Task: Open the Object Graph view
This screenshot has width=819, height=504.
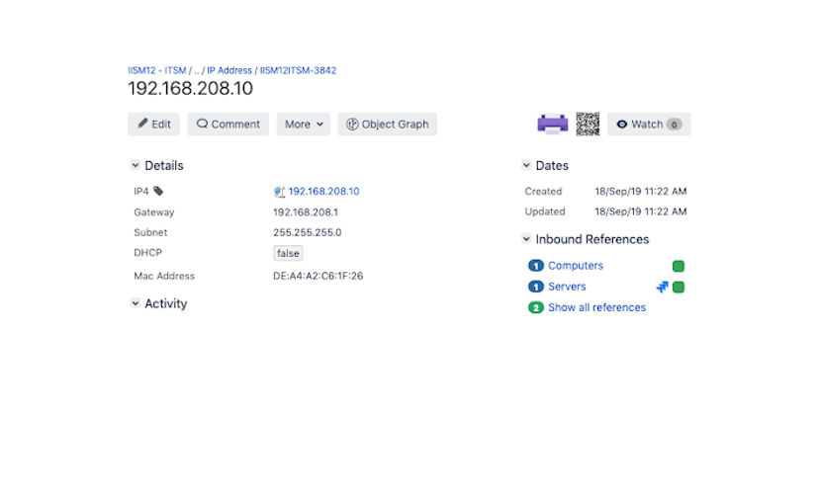Action: click(x=387, y=125)
